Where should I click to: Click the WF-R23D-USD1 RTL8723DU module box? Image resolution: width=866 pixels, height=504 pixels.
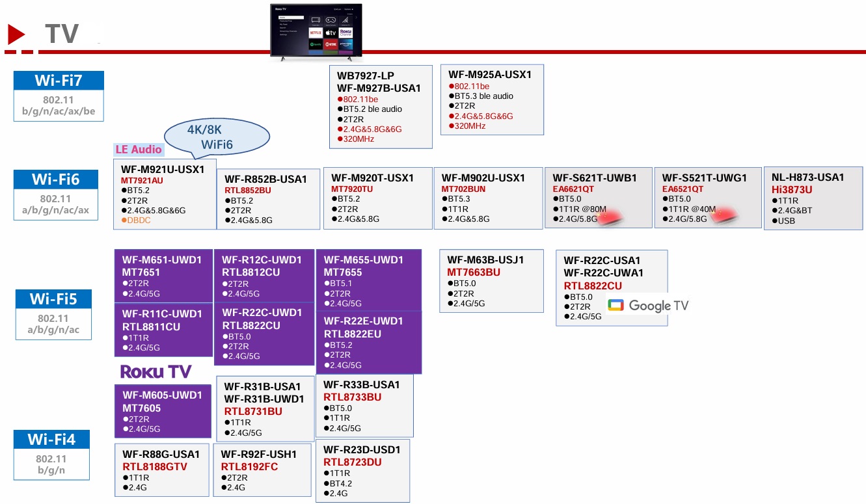[362, 471]
